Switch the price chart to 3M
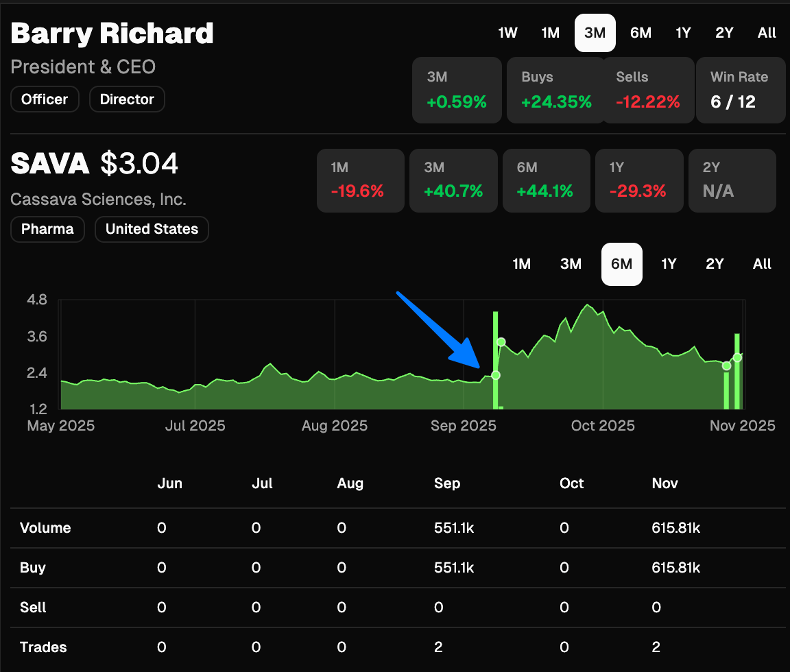The image size is (790, 672). coord(571,264)
